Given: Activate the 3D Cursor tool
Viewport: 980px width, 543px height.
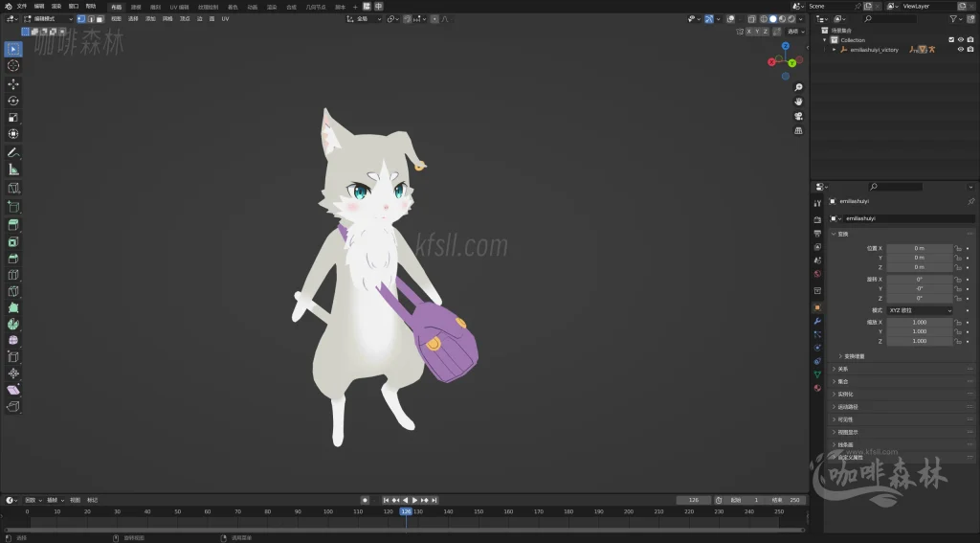Looking at the screenshot, I should [x=13, y=66].
